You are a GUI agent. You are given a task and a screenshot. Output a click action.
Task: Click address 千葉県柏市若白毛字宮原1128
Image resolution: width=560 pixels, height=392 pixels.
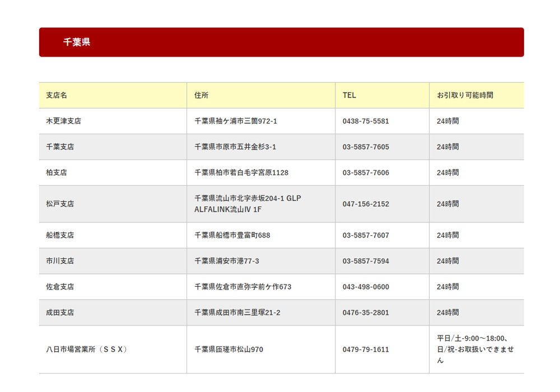(241, 172)
